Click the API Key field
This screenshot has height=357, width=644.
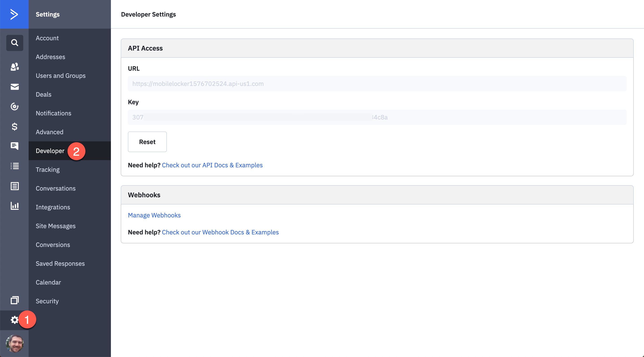click(x=377, y=117)
